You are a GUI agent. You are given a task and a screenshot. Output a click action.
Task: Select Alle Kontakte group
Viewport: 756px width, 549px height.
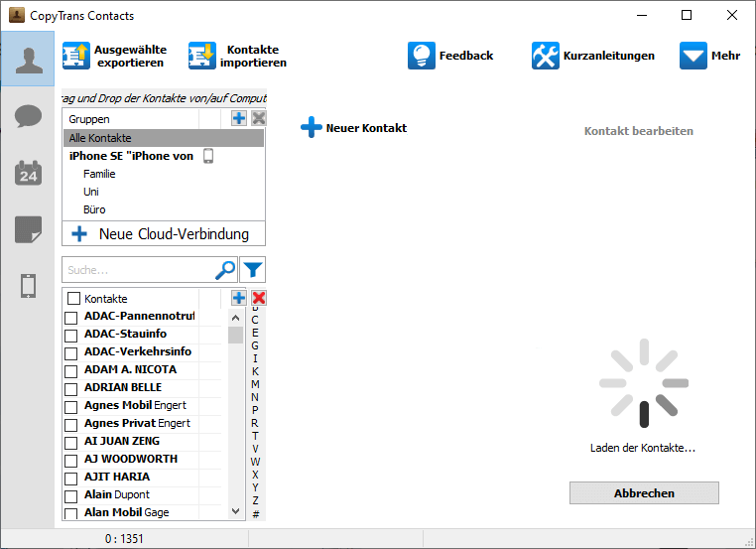coord(164,138)
